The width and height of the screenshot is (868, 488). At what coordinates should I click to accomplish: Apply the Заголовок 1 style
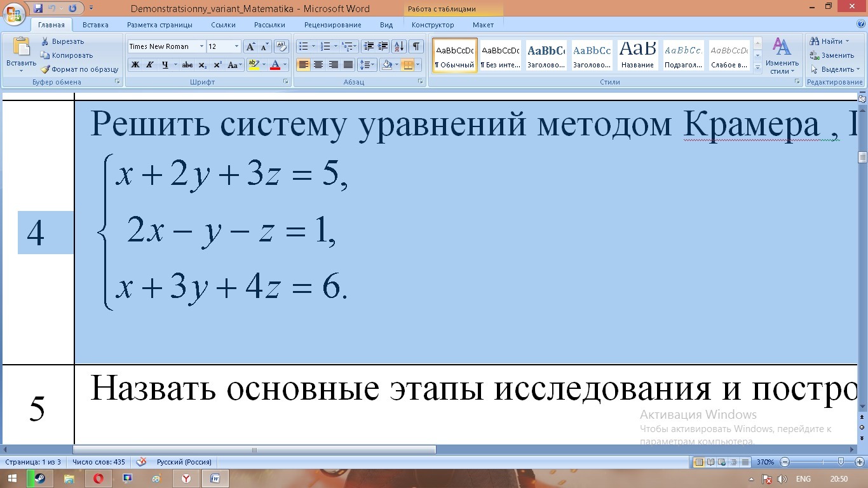[546, 56]
